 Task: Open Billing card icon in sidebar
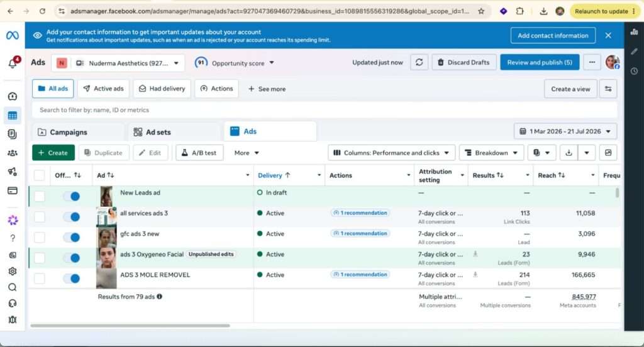click(x=13, y=190)
